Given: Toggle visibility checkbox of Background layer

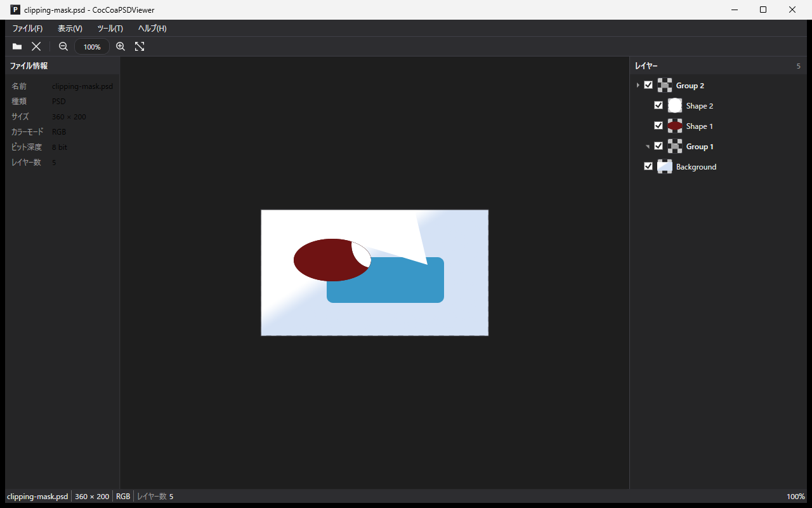Looking at the screenshot, I should [x=648, y=166].
